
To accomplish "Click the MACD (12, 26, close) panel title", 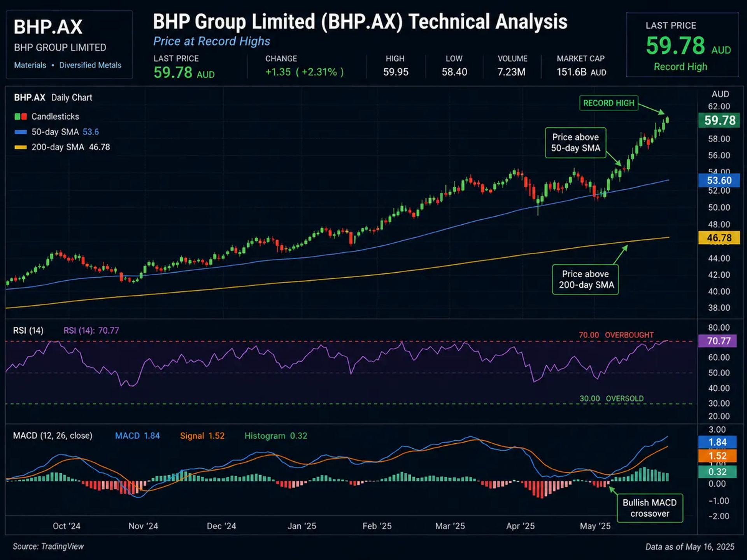I will (53, 436).
